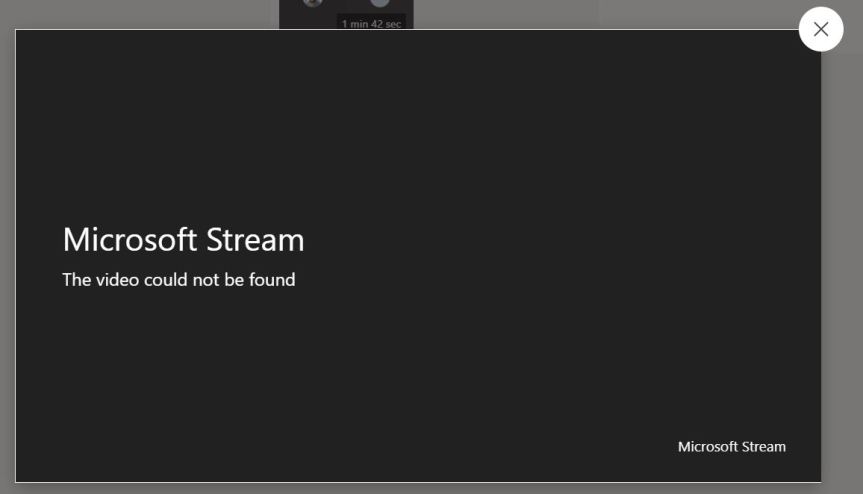Click the dimmed strip below the dialog
The height and width of the screenshot is (494, 863).
[x=420, y=489]
